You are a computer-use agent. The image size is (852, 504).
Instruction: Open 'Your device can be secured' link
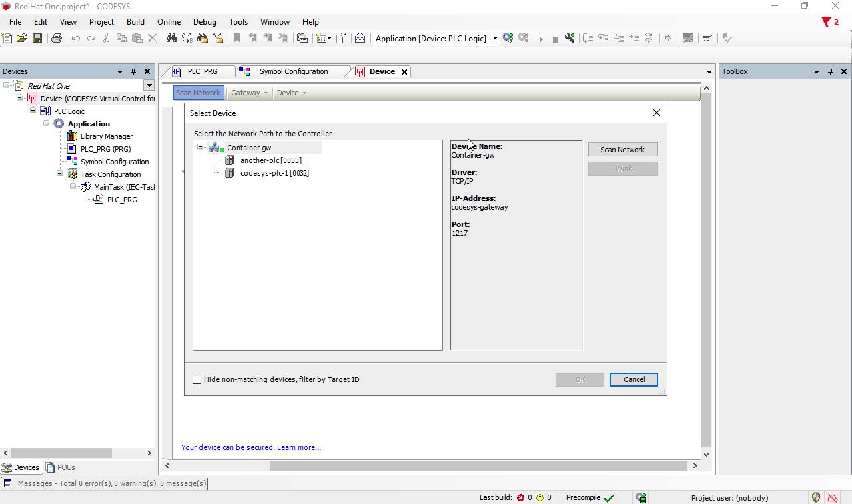251,447
